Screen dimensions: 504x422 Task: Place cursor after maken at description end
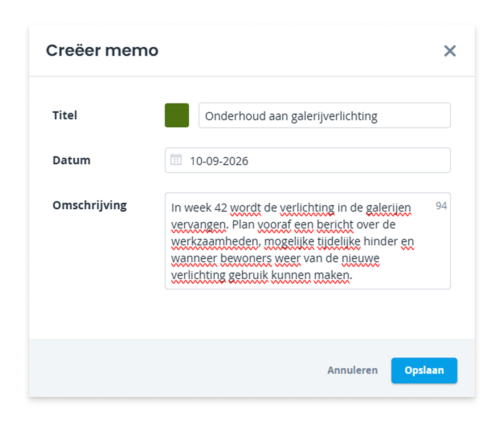click(x=352, y=275)
